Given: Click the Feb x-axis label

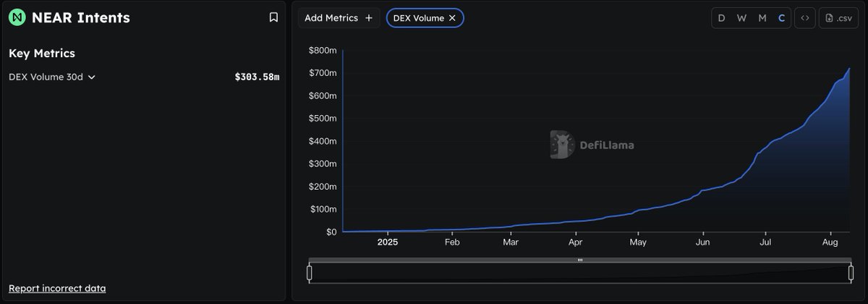Looking at the screenshot, I should tap(452, 242).
